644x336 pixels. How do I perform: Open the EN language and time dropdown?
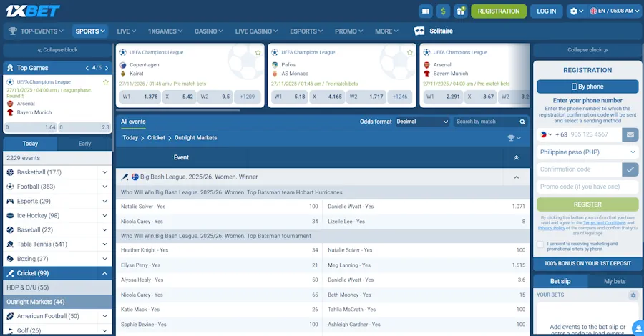pos(615,11)
